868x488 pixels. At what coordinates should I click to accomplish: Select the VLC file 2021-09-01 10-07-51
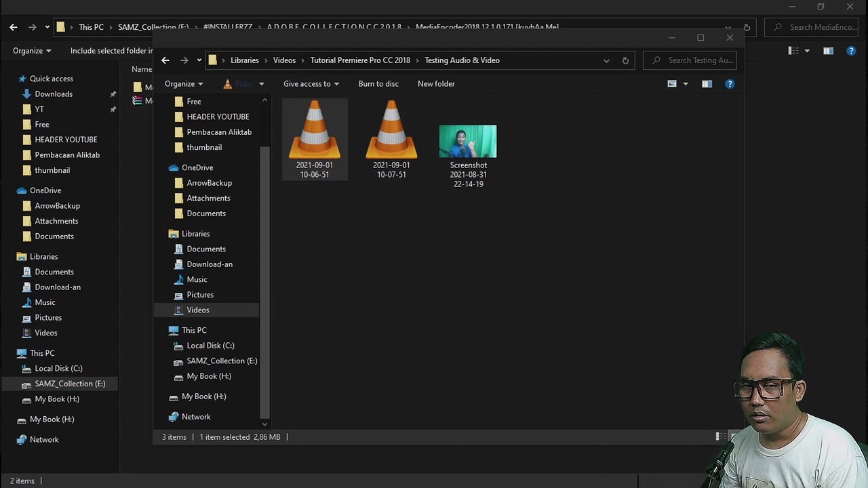tap(391, 140)
